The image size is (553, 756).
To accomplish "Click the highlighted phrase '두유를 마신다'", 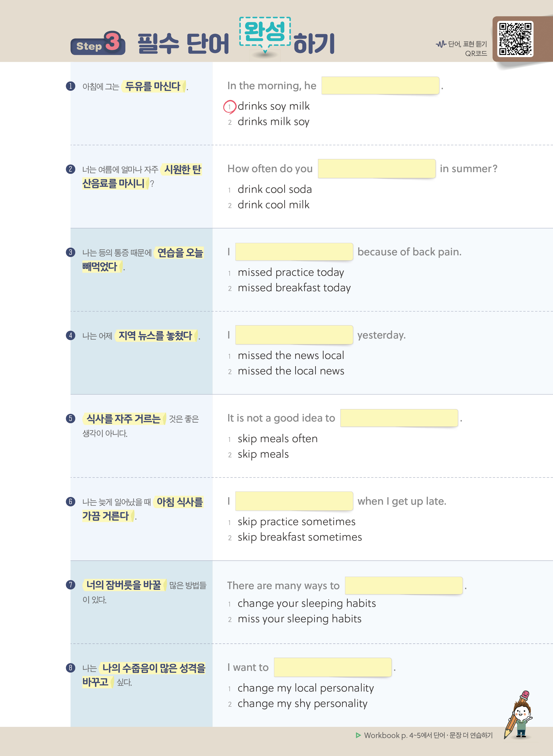I will [153, 86].
